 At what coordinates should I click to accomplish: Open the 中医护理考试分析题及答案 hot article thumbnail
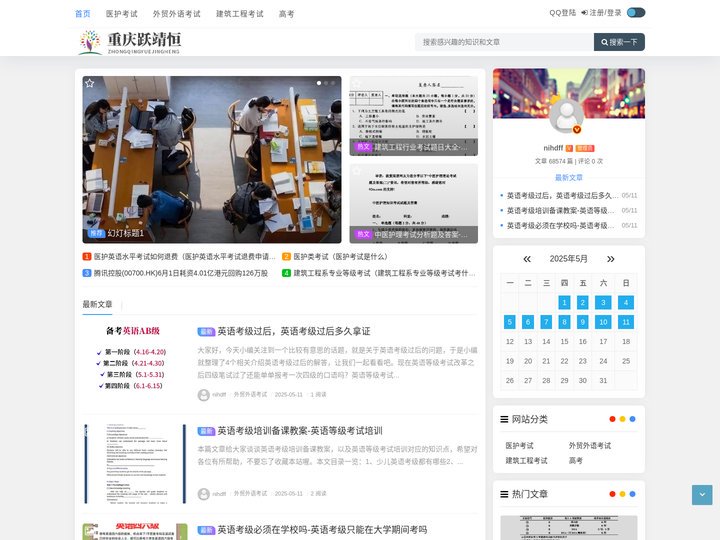[x=413, y=203]
